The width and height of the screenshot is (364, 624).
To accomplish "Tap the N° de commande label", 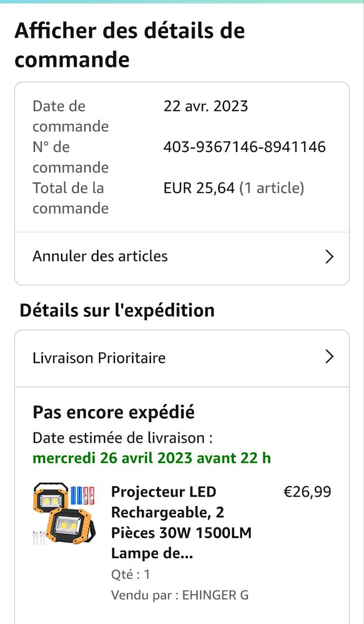I will tap(70, 157).
